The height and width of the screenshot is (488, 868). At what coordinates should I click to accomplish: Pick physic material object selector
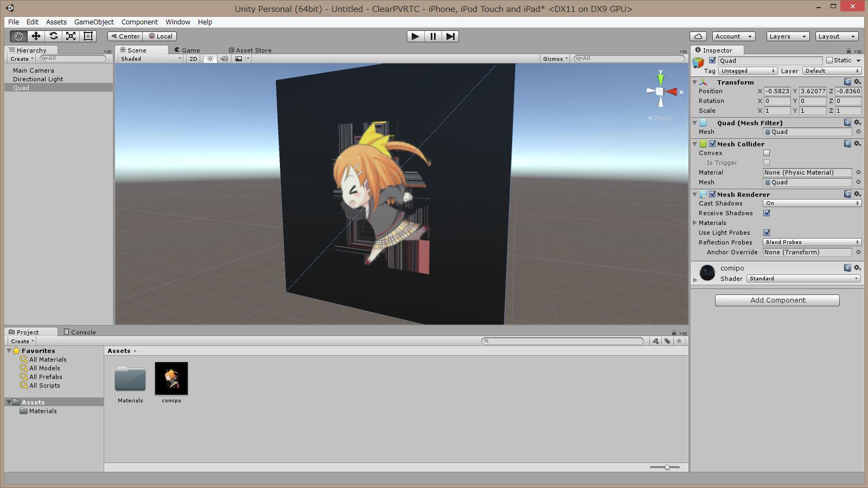pyautogui.click(x=858, y=172)
